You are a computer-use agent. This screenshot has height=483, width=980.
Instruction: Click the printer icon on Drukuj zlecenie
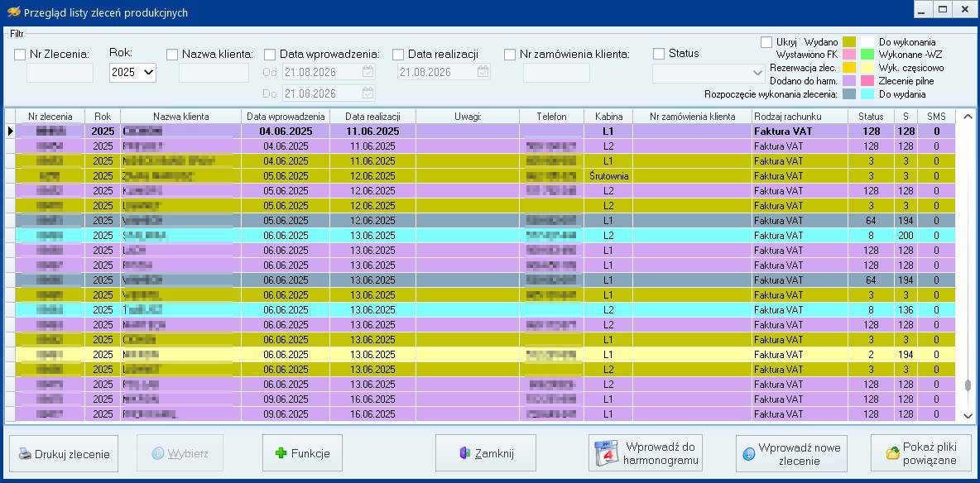click(x=24, y=454)
